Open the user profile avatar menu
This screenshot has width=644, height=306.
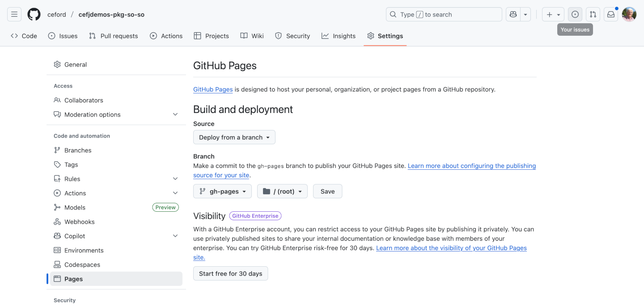point(629,14)
